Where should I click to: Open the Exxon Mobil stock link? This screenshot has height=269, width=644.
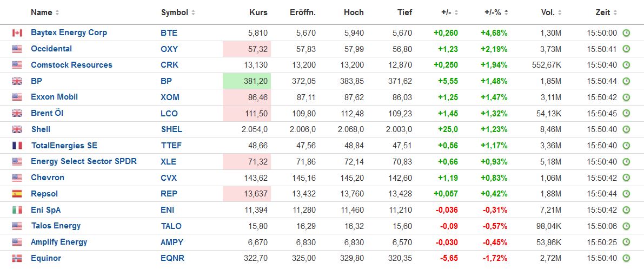(x=54, y=97)
